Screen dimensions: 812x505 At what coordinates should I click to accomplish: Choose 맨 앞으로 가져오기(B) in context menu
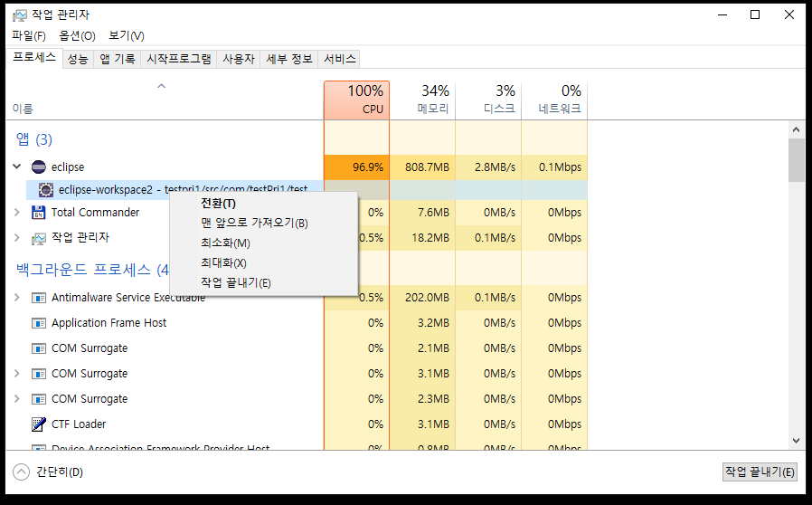point(264,223)
